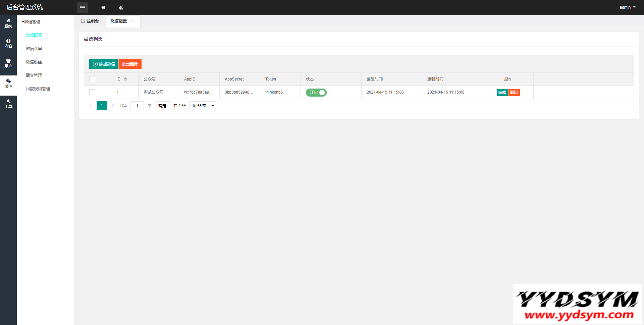Screen dimensions: 644x325
Task: Click the 共 1 条 total count text
Action: click(x=179, y=106)
